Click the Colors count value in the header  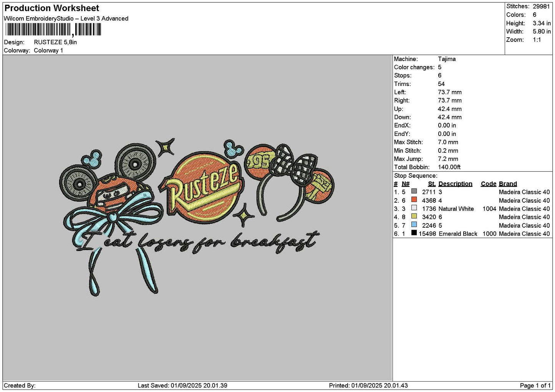coord(534,15)
